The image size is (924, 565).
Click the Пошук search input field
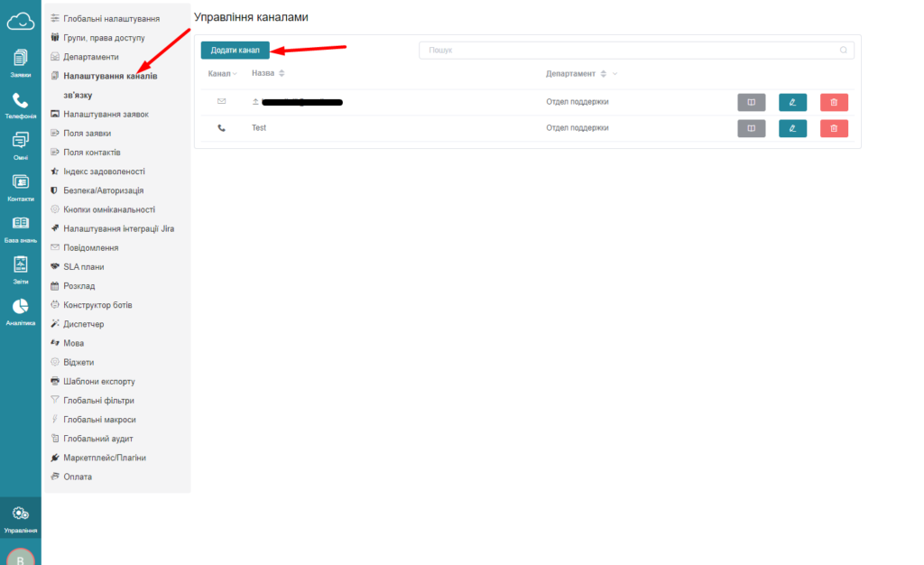coord(632,51)
